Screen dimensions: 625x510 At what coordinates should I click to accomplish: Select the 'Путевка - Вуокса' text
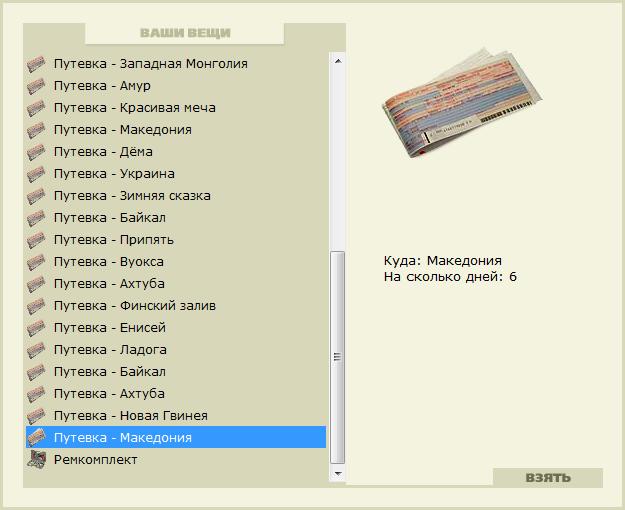click(x=109, y=262)
